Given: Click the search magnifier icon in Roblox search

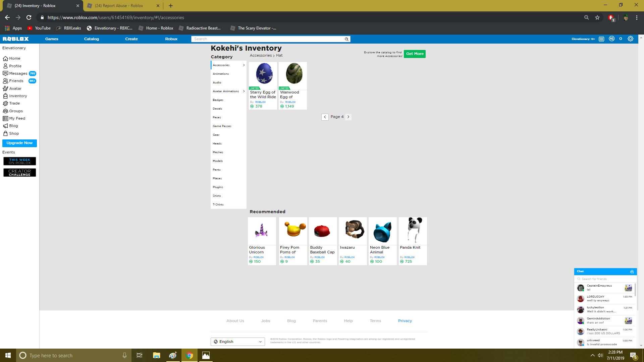Looking at the screenshot, I should point(346,39).
